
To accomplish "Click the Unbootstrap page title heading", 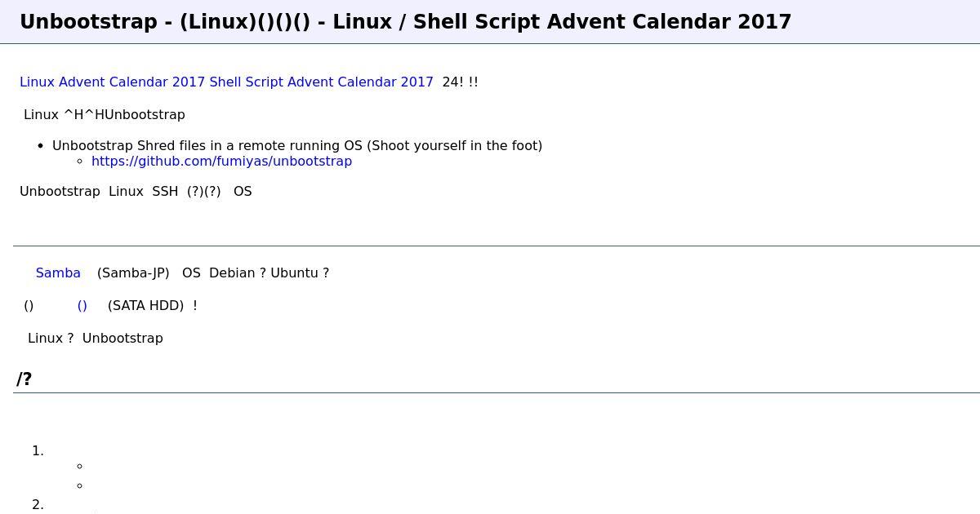I will 406,22.
